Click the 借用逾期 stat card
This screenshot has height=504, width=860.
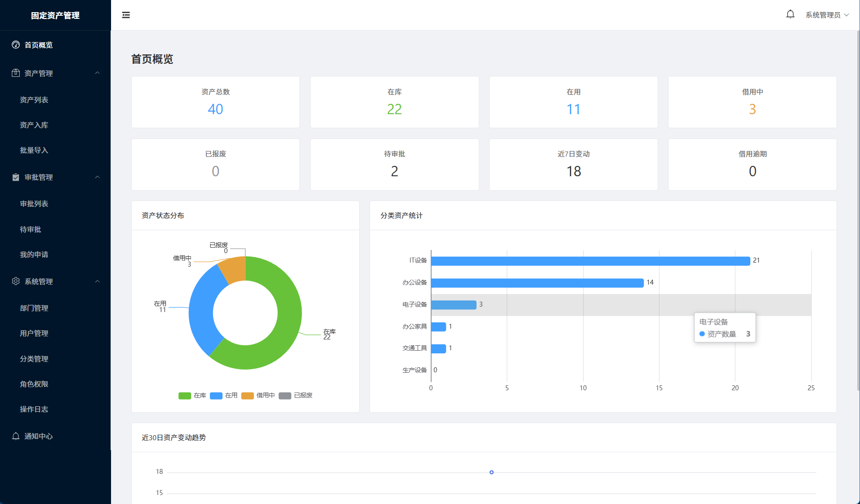(752, 165)
